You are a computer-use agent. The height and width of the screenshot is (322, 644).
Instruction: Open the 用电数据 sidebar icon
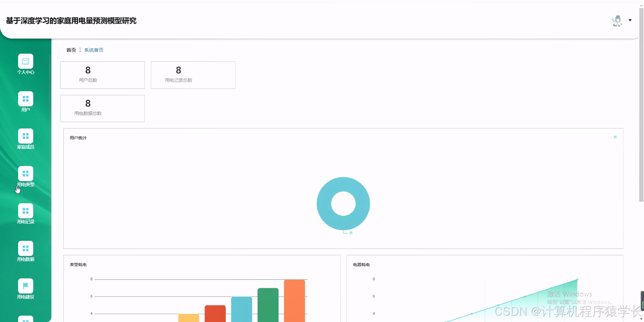(25, 249)
